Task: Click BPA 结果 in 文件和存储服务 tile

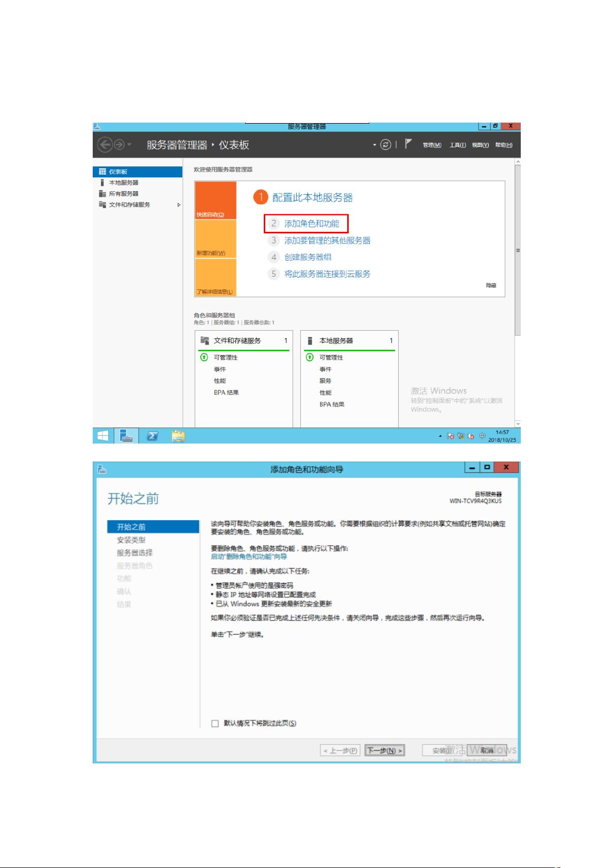Action: click(226, 393)
